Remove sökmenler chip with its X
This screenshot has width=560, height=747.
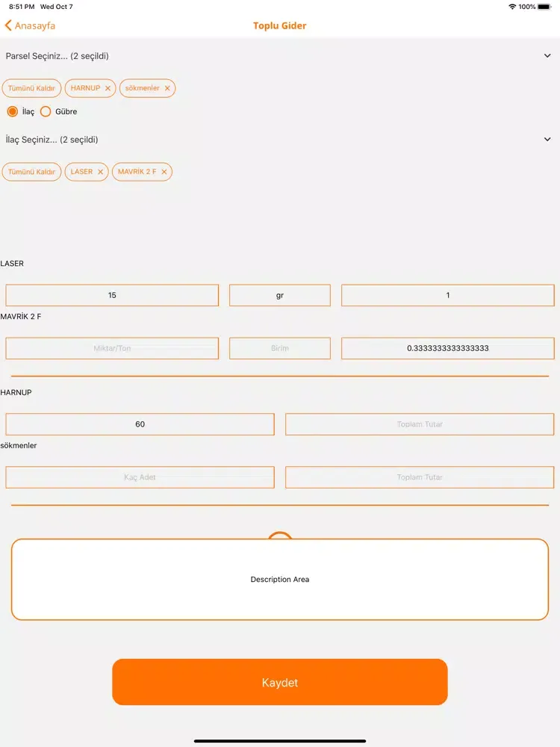point(167,88)
